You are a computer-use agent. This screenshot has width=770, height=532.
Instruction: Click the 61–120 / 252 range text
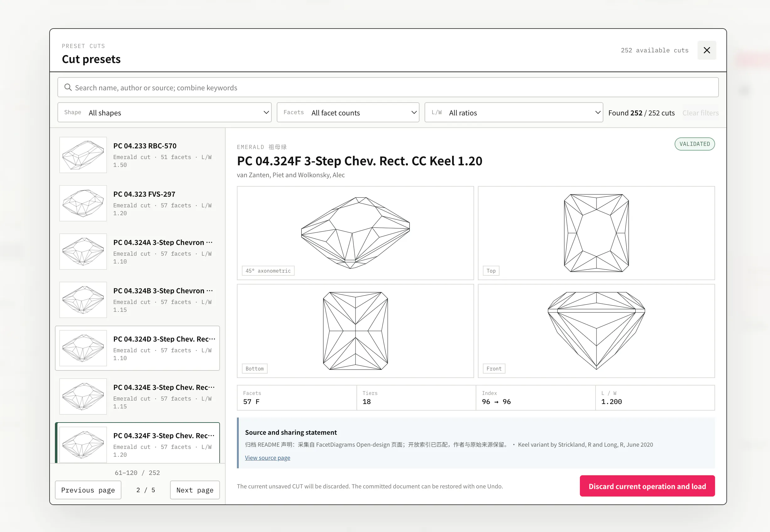tap(137, 473)
